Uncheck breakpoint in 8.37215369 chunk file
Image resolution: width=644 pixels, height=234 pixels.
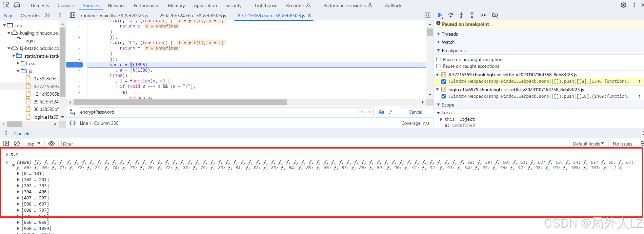[x=443, y=81]
